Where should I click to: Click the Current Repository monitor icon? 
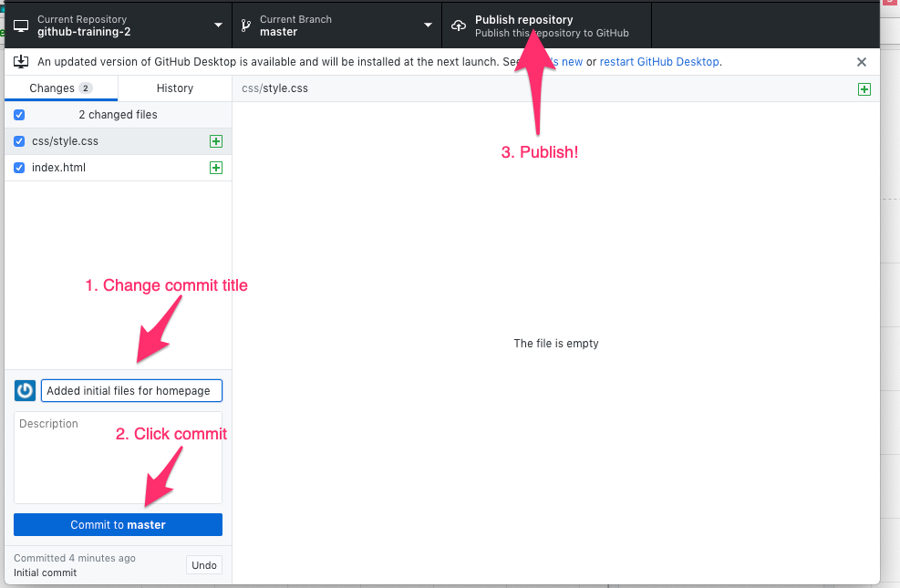21,26
